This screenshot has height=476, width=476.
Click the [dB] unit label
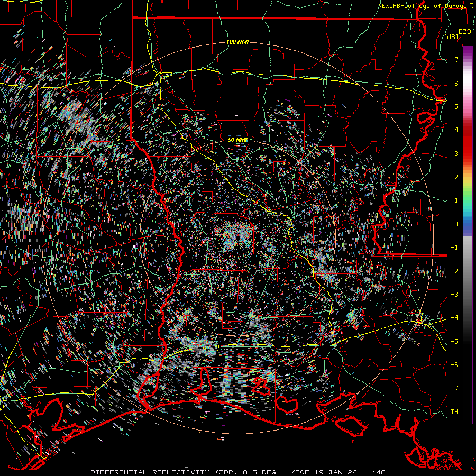(x=452, y=37)
